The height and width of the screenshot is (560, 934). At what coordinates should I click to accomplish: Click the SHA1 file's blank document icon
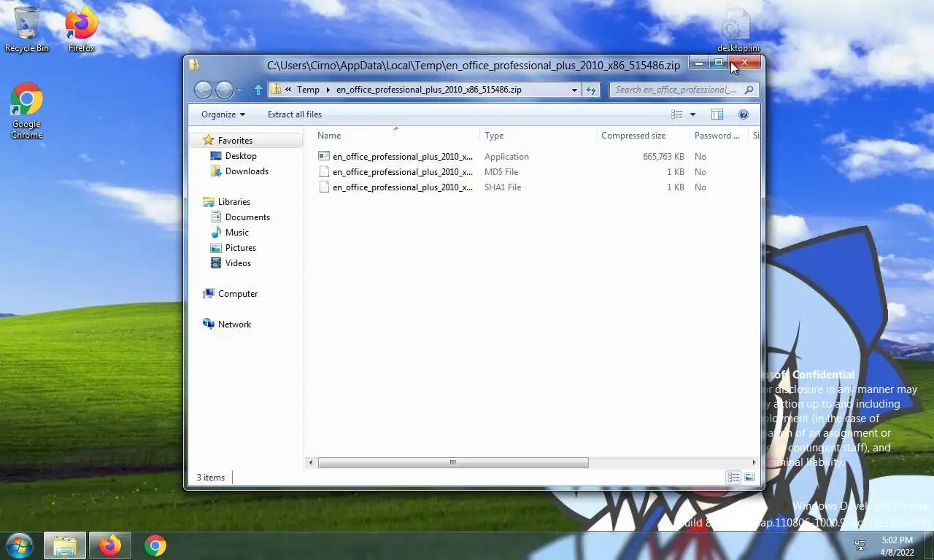tap(324, 187)
